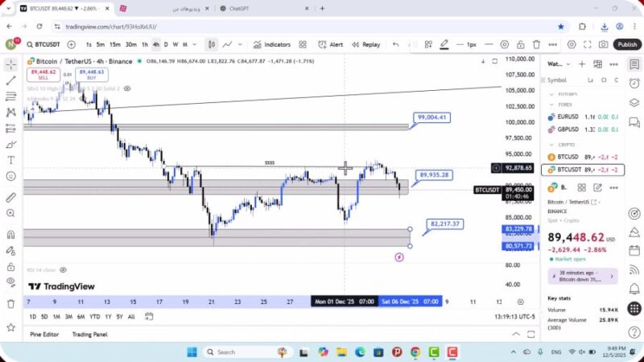Toggle visibility of the RSI indicator
The height and width of the screenshot is (362, 644).
point(64,270)
